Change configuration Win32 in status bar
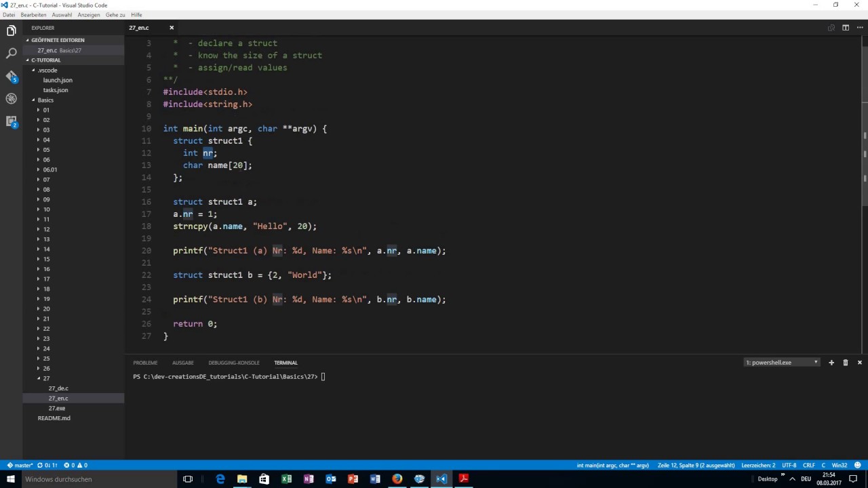The height and width of the screenshot is (488, 868). pos(840,466)
